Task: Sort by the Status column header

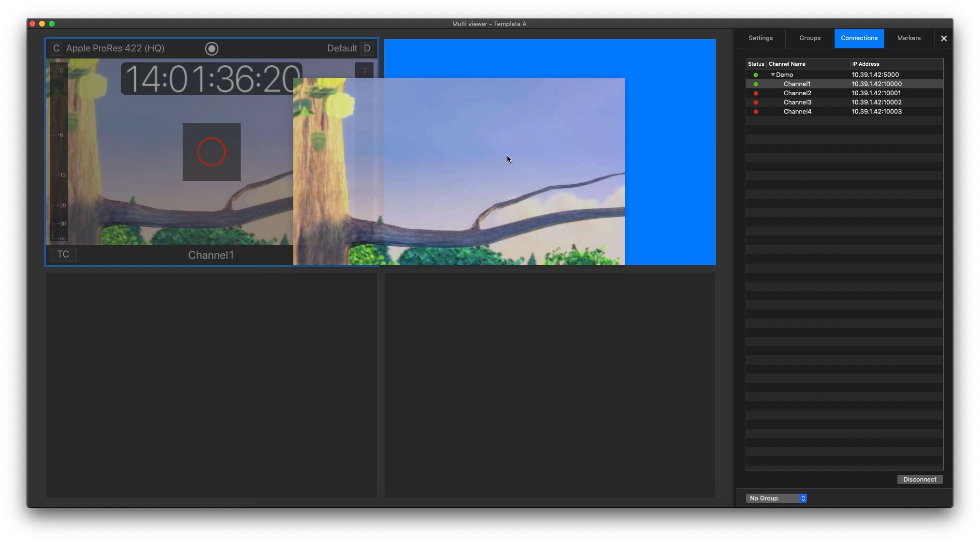Action: 756,64
